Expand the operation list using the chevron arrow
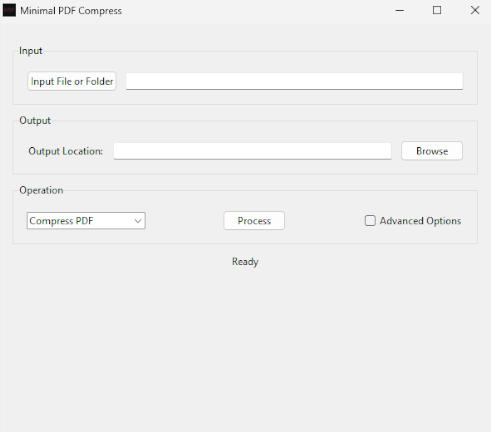The height and width of the screenshot is (432, 491). pyautogui.click(x=138, y=221)
